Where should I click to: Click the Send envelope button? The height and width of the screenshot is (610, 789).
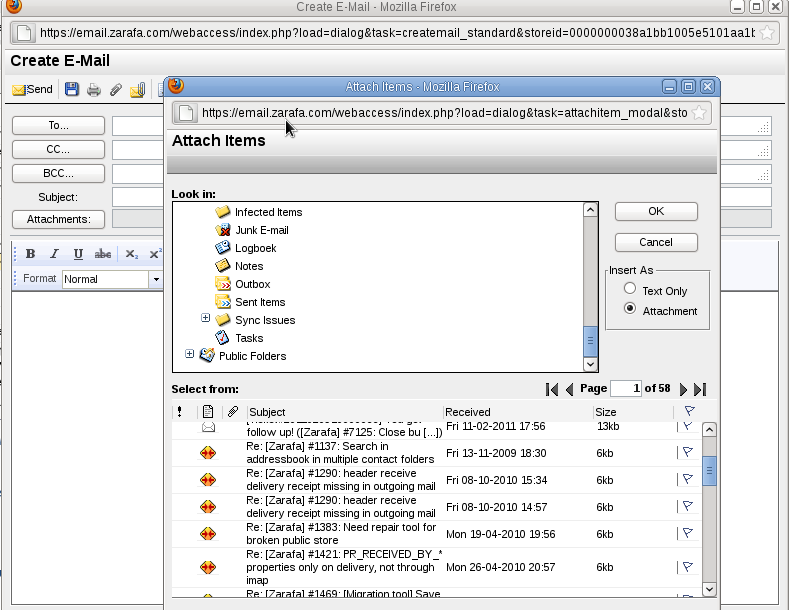click(x=32, y=90)
